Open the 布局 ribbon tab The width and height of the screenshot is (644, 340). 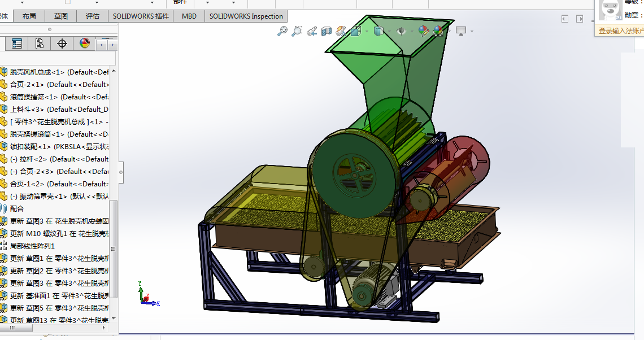click(29, 16)
